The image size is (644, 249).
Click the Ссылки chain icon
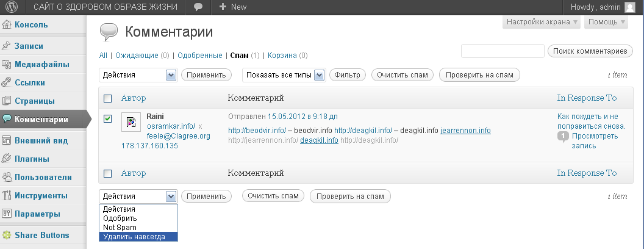click(x=7, y=82)
